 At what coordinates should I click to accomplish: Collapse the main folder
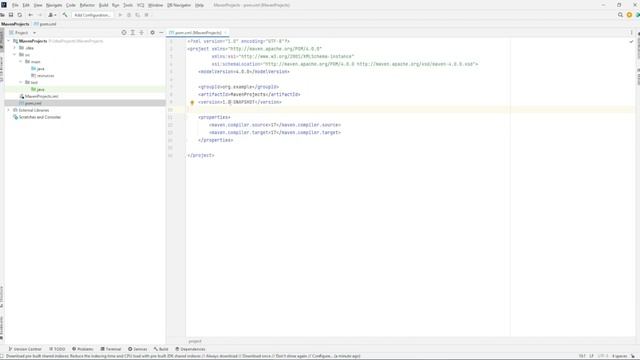coord(21,62)
